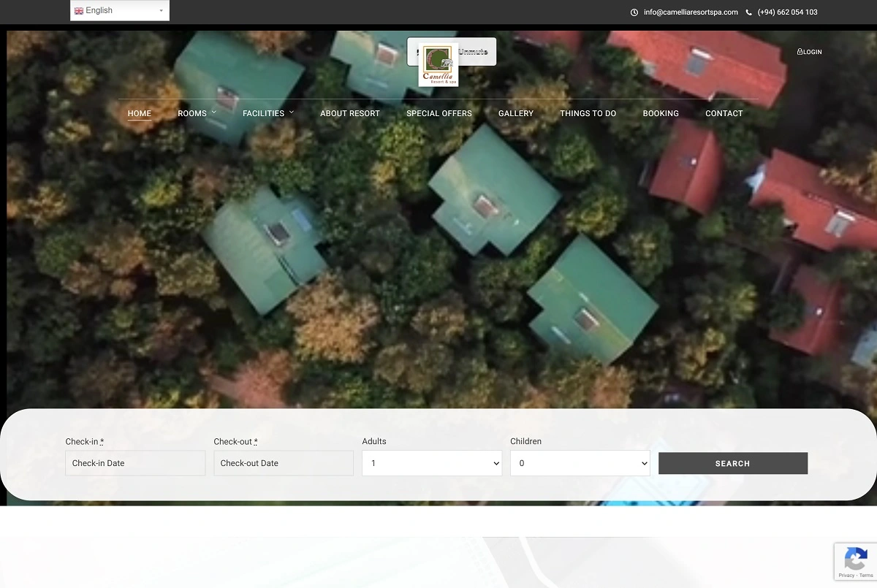
Task: Click the Check-in Date field
Action: coord(135,463)
